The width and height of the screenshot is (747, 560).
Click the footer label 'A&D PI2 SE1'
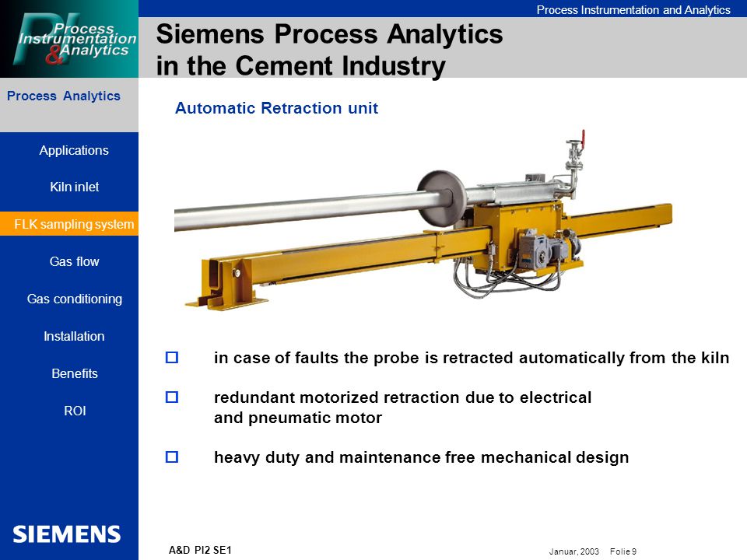point(200,550)
